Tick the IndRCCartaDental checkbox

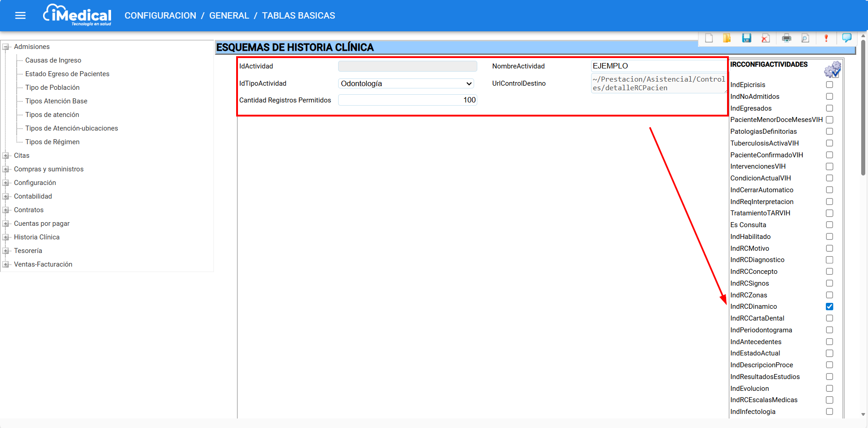point(829,318)
